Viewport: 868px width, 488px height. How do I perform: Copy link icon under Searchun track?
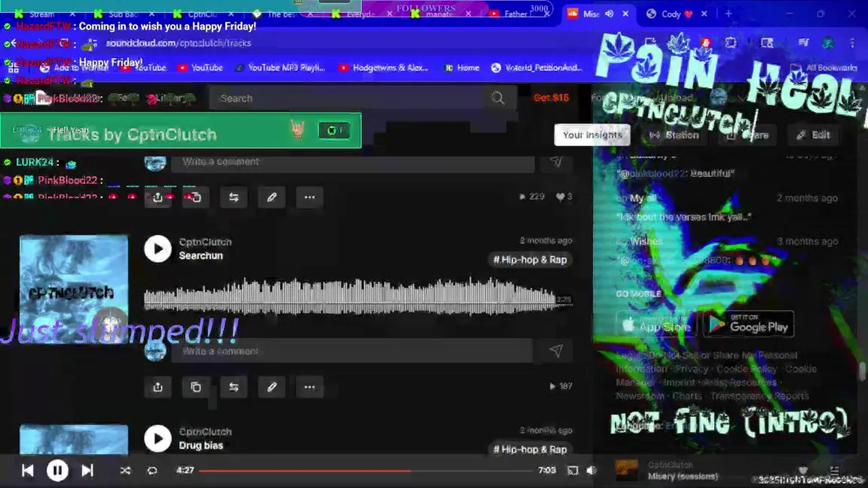[196, 387]
